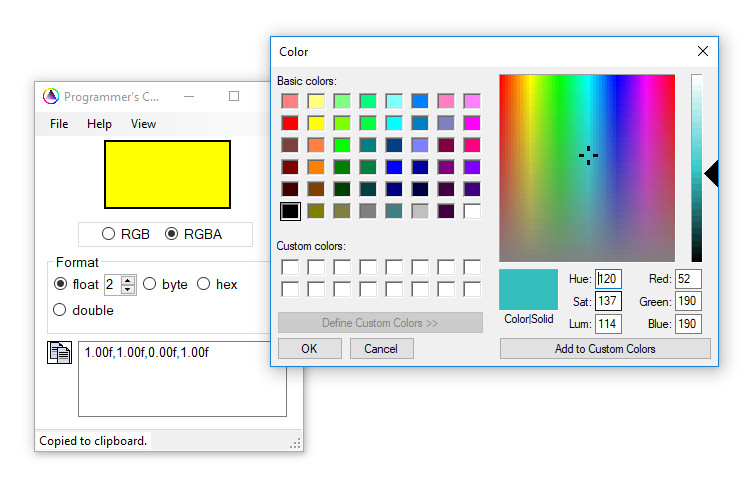Click the Sat input field

tap(608, 301)
